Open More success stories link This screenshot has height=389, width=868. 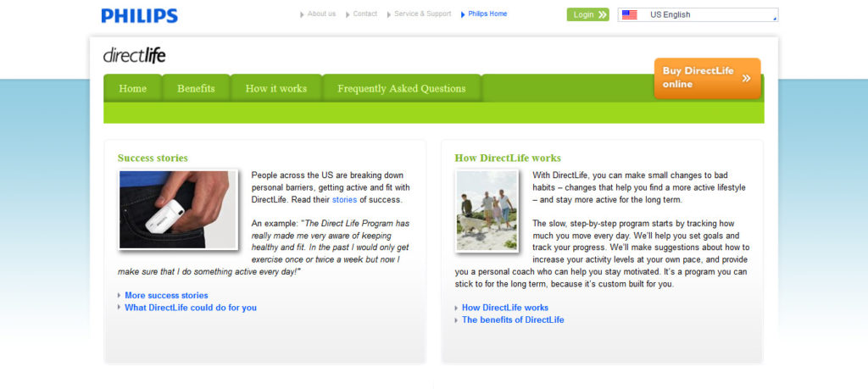(167, 296)
